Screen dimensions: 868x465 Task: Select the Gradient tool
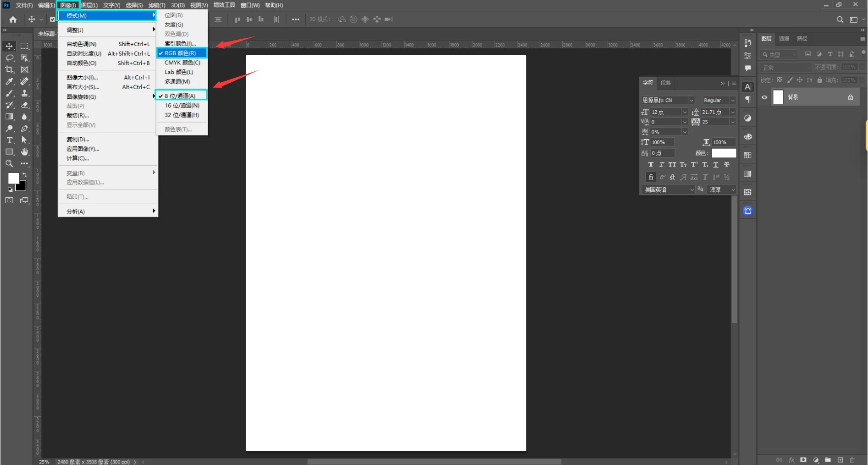(x=9, y=117)
